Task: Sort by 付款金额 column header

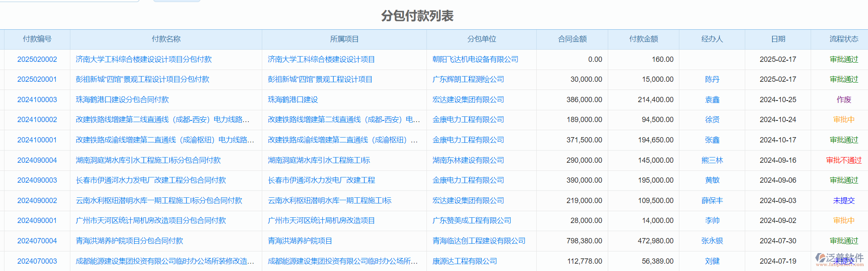Action: (644, 39)
